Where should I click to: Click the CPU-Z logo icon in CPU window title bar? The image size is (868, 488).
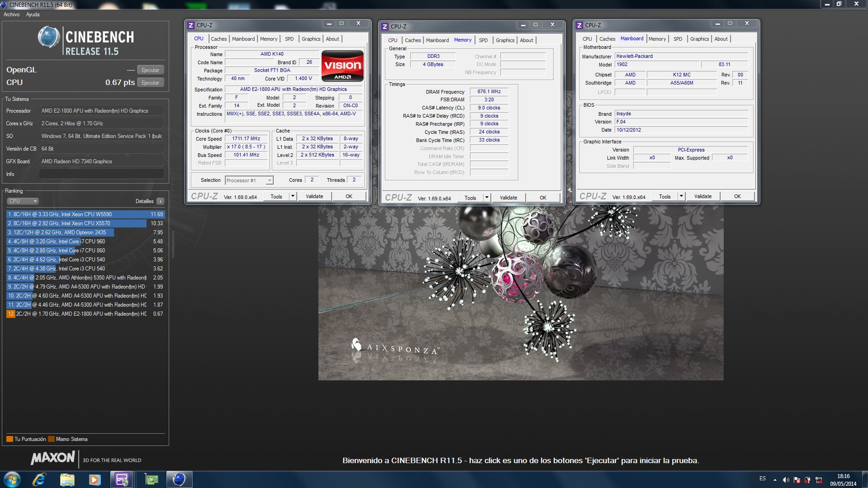191,25
